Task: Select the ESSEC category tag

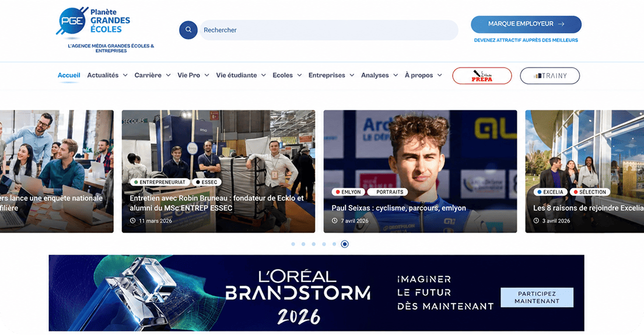Action: click(206, 182)
